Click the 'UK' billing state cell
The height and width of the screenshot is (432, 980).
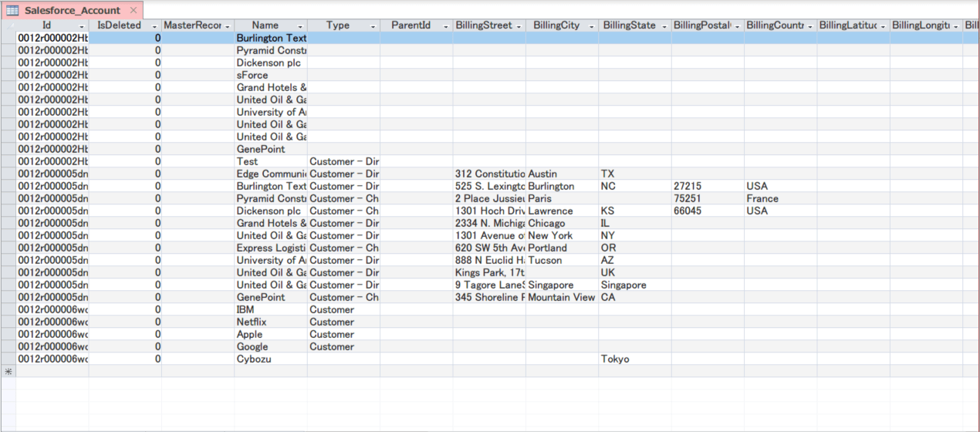tap(634, 272)
